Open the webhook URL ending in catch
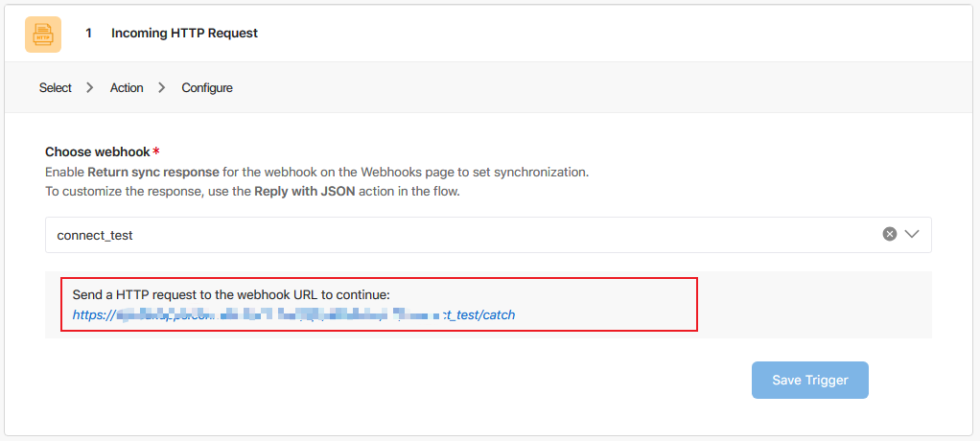 pos(293,314)
